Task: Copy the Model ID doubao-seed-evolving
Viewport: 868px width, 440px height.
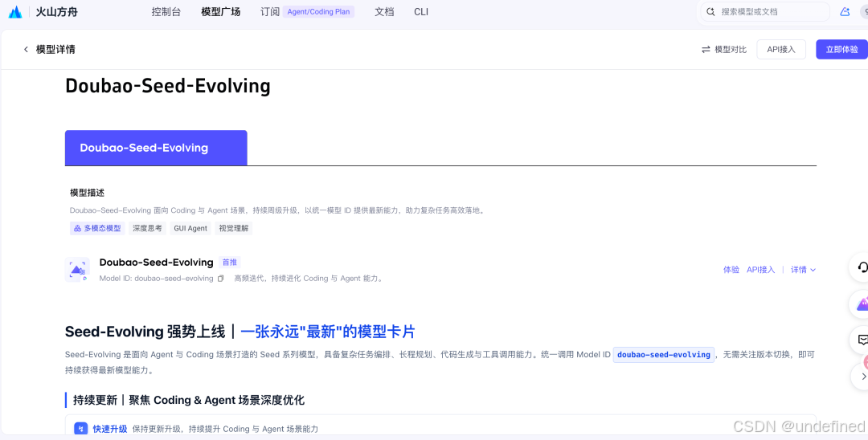Action: (220, 279)
